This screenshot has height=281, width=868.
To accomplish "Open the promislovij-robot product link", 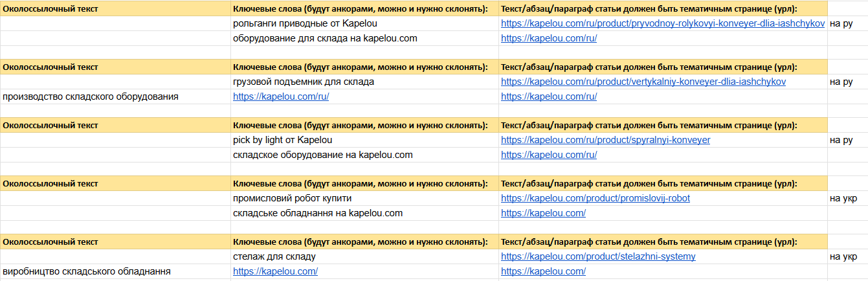I will pyautogui.click(x=595, y=198).
